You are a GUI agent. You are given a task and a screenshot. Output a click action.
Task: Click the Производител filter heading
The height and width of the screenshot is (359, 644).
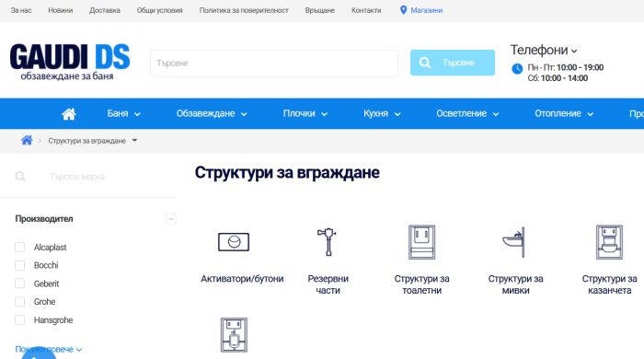click(44, 219)
